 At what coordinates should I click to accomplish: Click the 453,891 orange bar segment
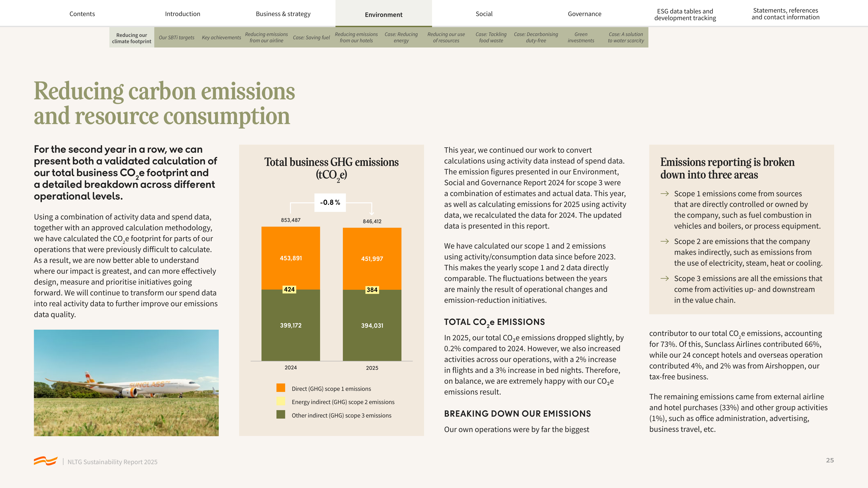[x=291, y=258]
